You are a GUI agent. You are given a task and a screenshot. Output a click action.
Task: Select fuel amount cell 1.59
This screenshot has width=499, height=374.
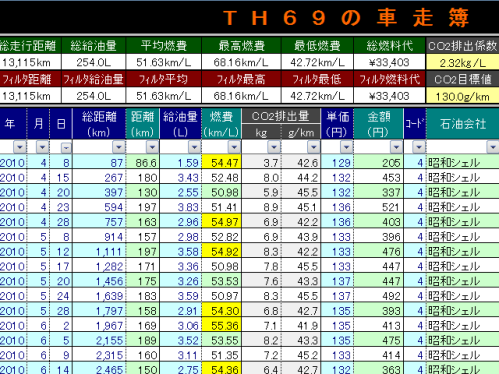point(181,162)
